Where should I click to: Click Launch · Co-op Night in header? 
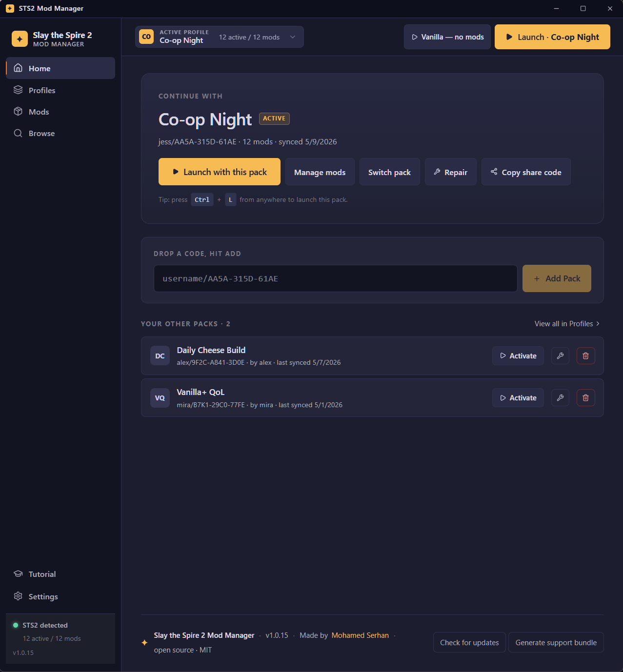click(x=552, y=37)
